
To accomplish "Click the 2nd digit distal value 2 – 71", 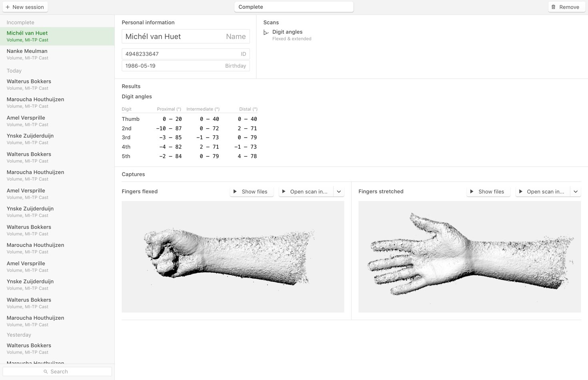I will click(247, 128).
